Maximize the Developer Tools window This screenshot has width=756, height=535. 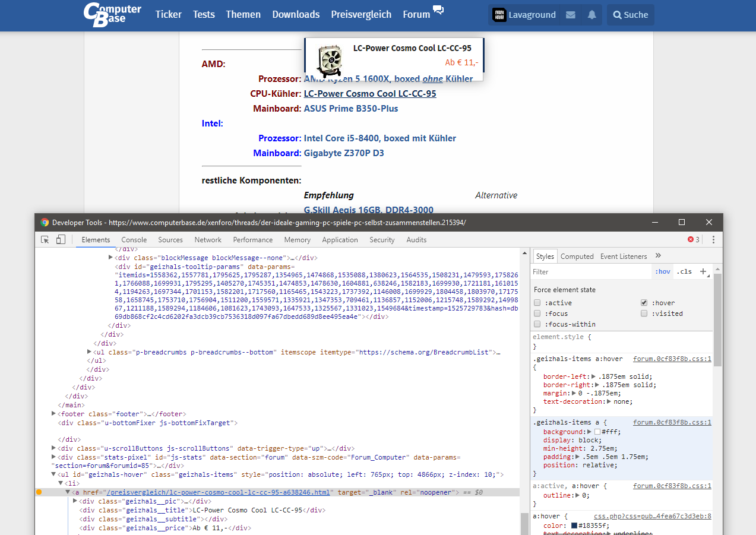[x=682, y=222]
